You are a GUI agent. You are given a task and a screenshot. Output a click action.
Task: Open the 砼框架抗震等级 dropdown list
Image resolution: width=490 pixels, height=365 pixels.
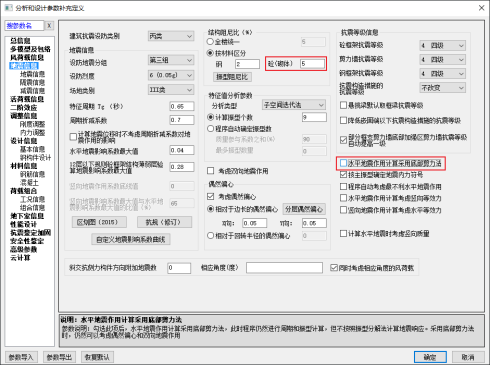point(442,45)
